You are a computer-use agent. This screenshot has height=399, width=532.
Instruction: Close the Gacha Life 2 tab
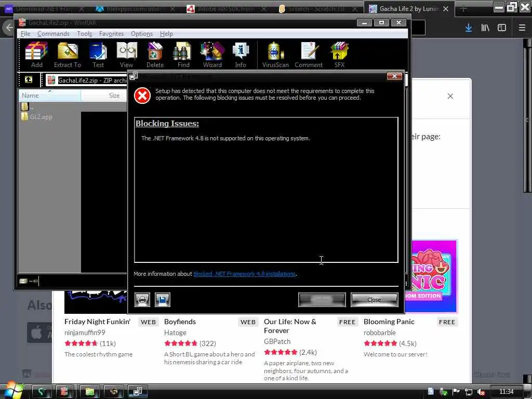pos(446,9)
